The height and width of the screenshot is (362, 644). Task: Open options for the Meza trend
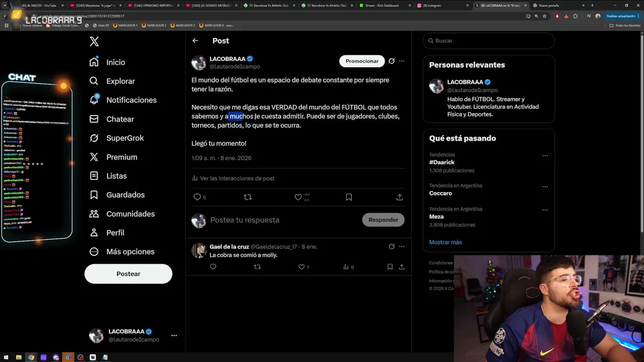(545, 210)
